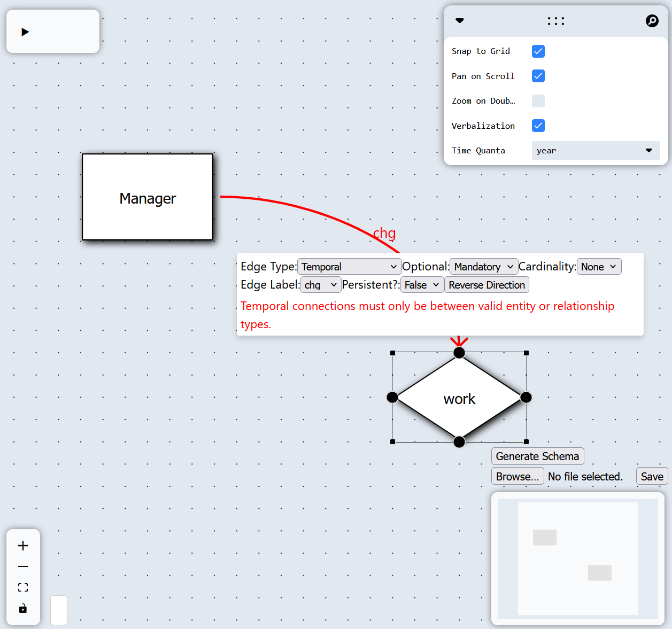Click the Reverse Direction button

[x=486, y=284]
